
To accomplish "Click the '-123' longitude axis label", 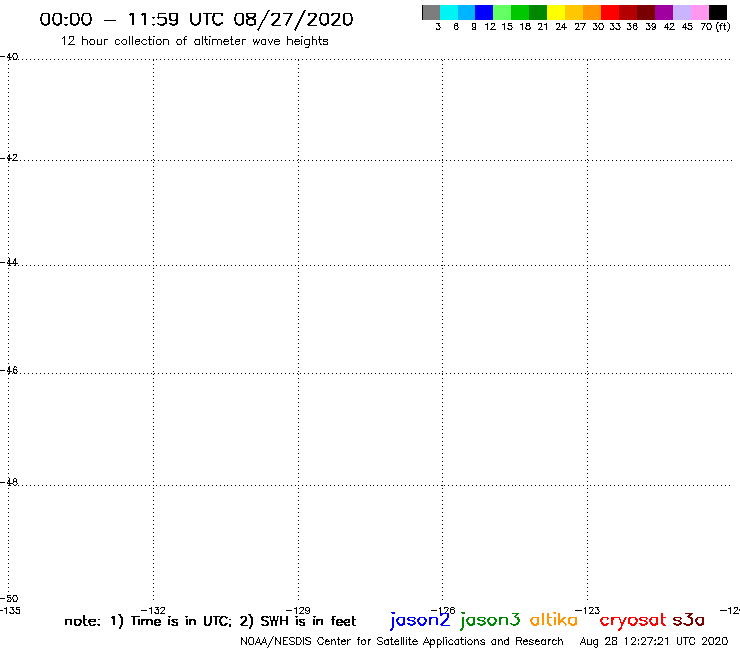I will tap(588, 610).
